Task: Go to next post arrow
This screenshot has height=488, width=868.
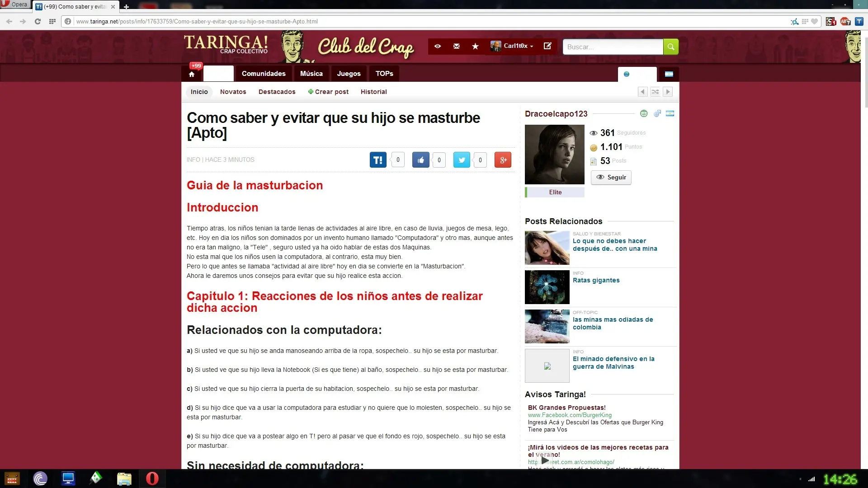Action: (668, 92)
